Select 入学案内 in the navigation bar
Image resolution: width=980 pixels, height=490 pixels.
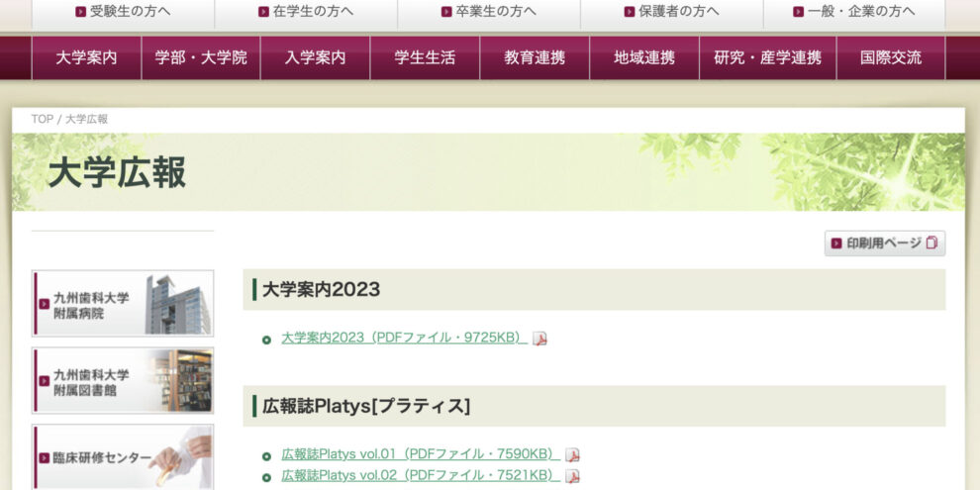[x=315, y=58]
